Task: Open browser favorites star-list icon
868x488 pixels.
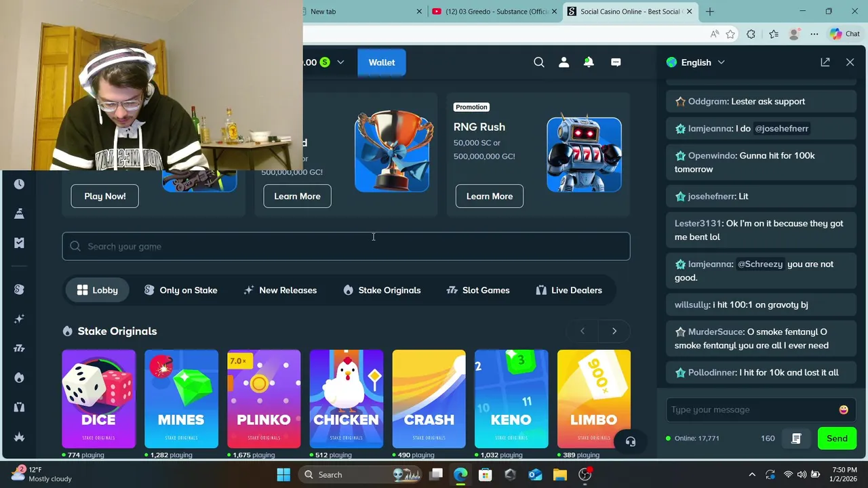Action: pos(774,34)
